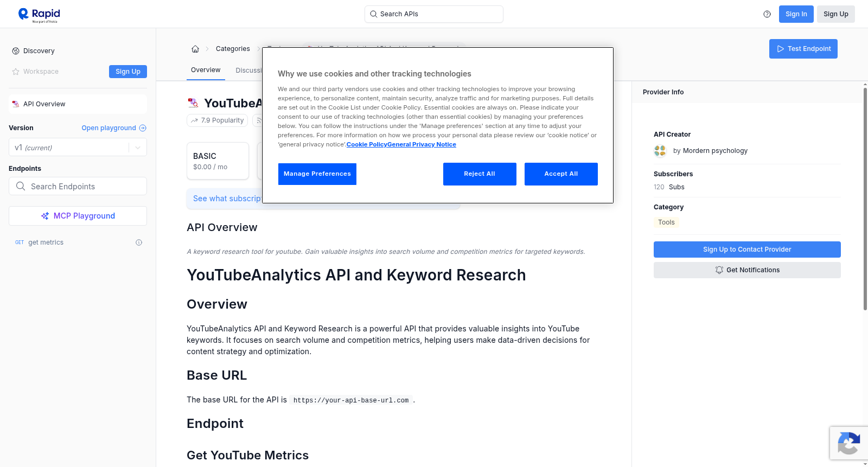
Task: Go to home via breadcrumb house icon
Action: [x=195, y=49]
